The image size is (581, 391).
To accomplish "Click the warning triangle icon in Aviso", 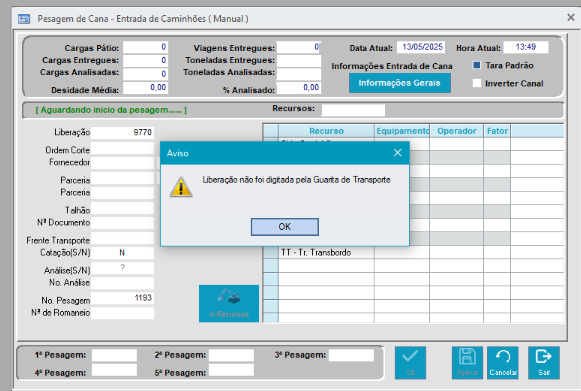I will point(181,187).
